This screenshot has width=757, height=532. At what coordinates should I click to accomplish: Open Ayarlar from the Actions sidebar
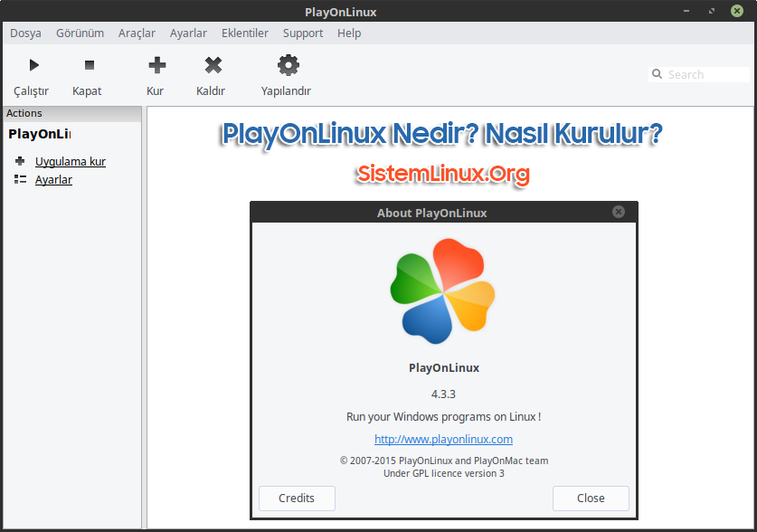point(53,179)
